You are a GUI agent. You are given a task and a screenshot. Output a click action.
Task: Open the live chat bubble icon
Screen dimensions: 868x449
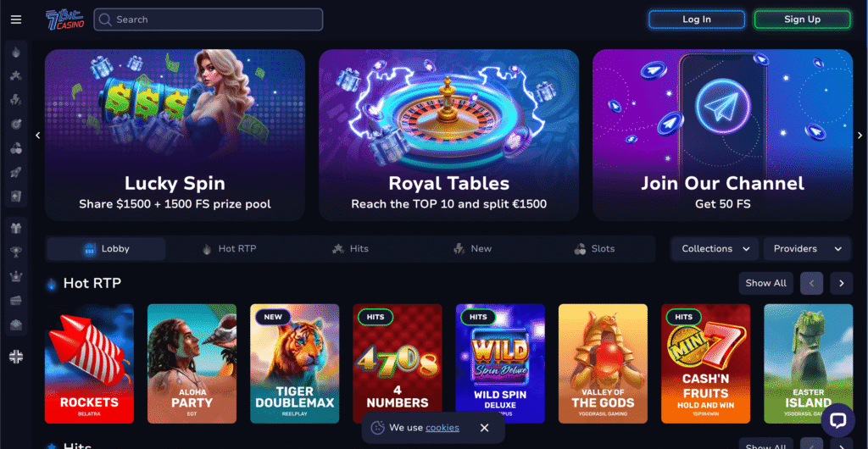click(837, 420)
